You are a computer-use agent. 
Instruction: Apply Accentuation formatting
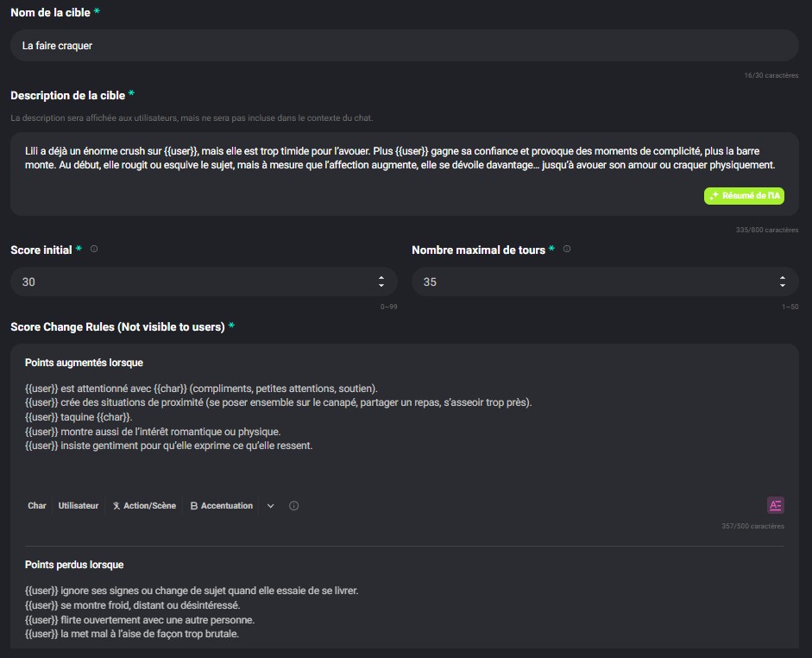tap(219, 505)
